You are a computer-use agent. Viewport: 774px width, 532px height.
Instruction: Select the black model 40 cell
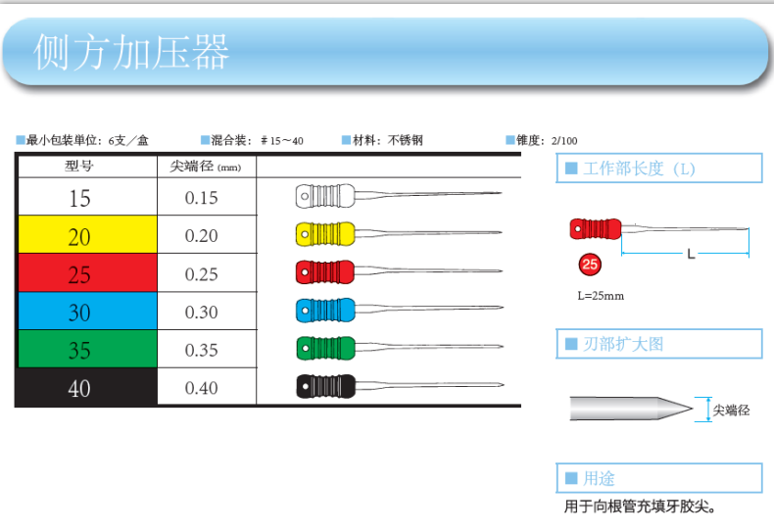click(x=87, y=386)
